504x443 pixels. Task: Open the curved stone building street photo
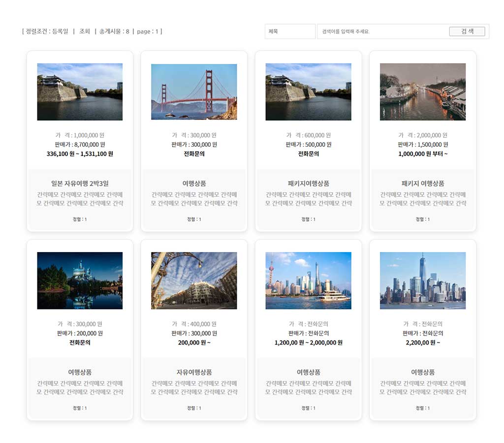coord(194,281)
